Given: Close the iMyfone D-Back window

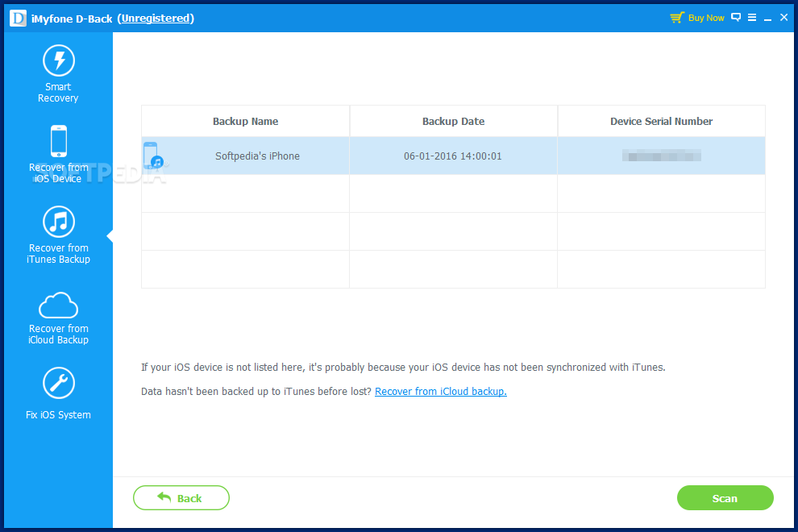Looking at the screenshot, I should pos(784,17).
